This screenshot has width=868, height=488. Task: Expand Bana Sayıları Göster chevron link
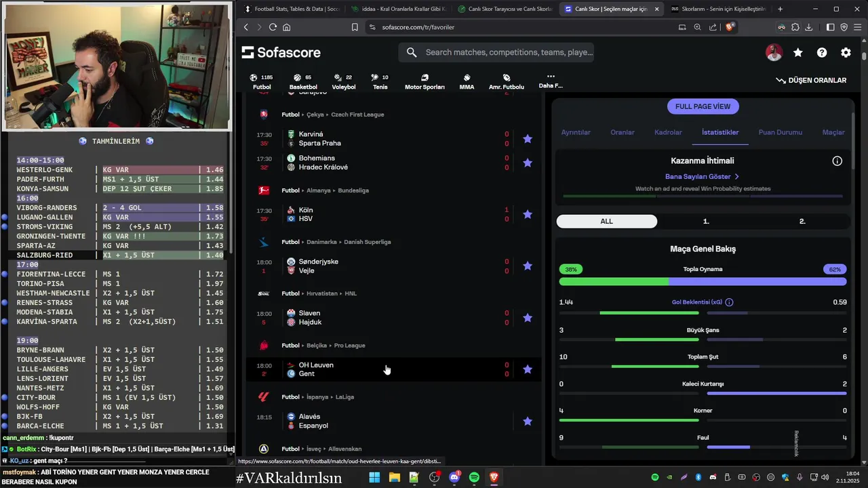click(x=702, y=176)
